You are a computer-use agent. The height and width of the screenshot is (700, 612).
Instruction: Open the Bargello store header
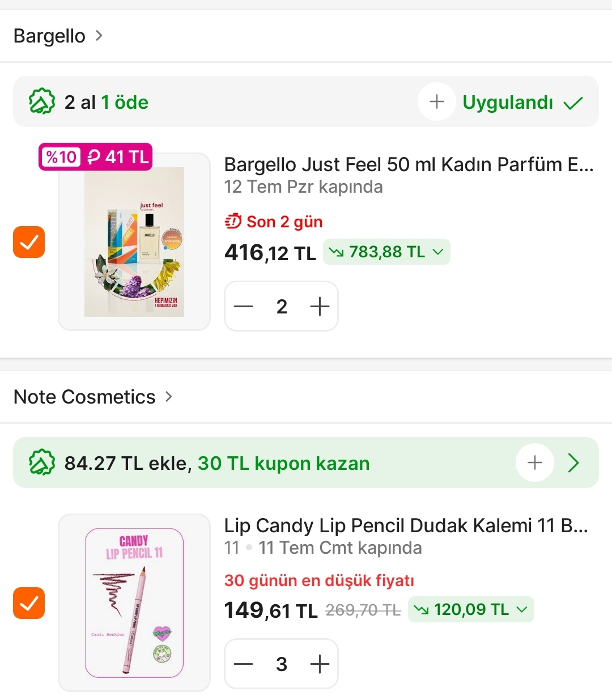tap(58, 36)
